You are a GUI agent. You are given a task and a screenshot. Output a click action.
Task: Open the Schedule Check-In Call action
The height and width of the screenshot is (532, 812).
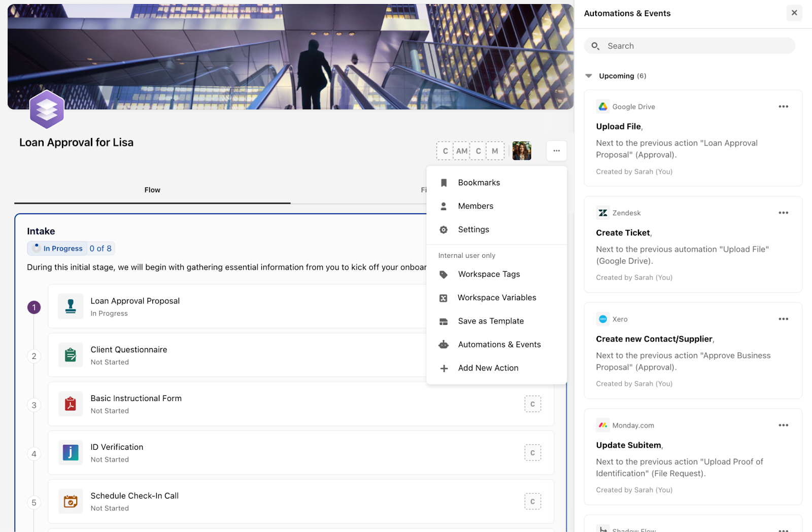(300, 502)
